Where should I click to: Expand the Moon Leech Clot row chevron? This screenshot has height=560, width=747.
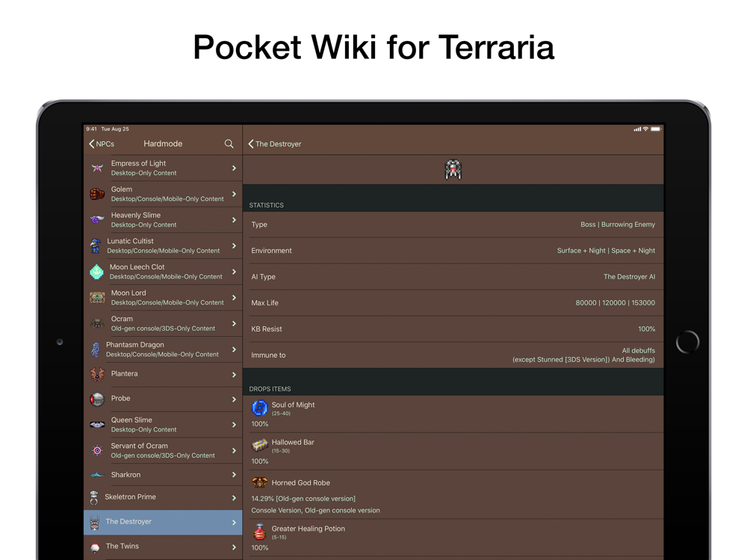click(x=234, y=272)
